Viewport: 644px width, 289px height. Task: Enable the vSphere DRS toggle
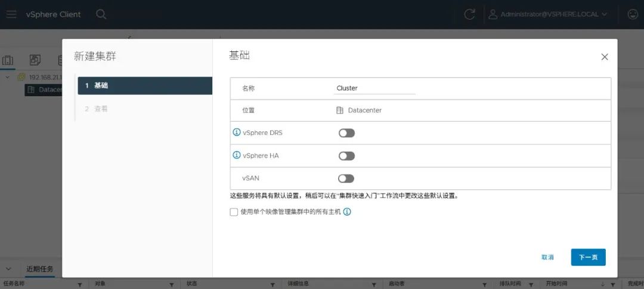tap(346, 133)
